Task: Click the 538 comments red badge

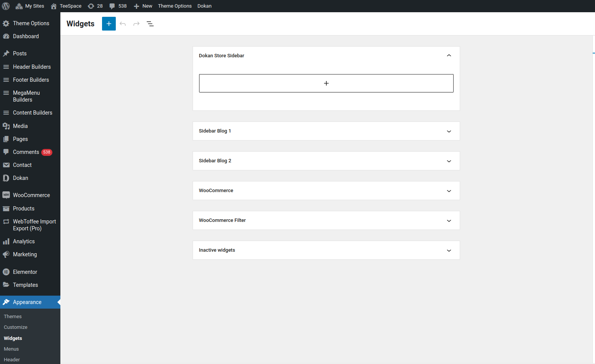Action: coord(47,152)
